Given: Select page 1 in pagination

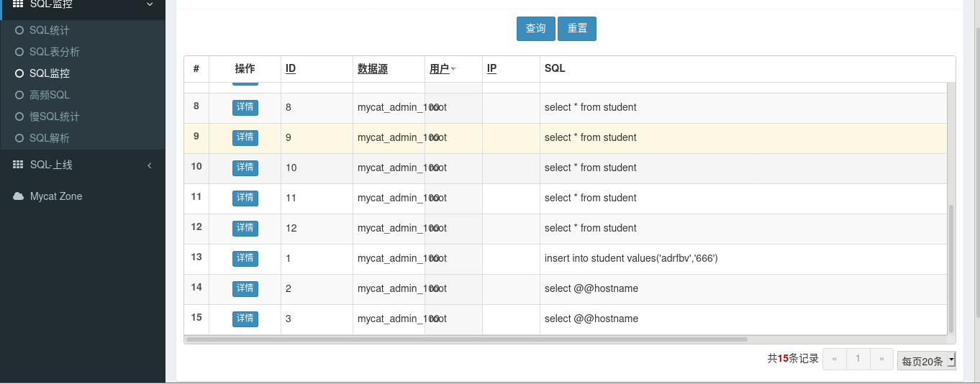Looking at the screenshot, I should (858, 359).
